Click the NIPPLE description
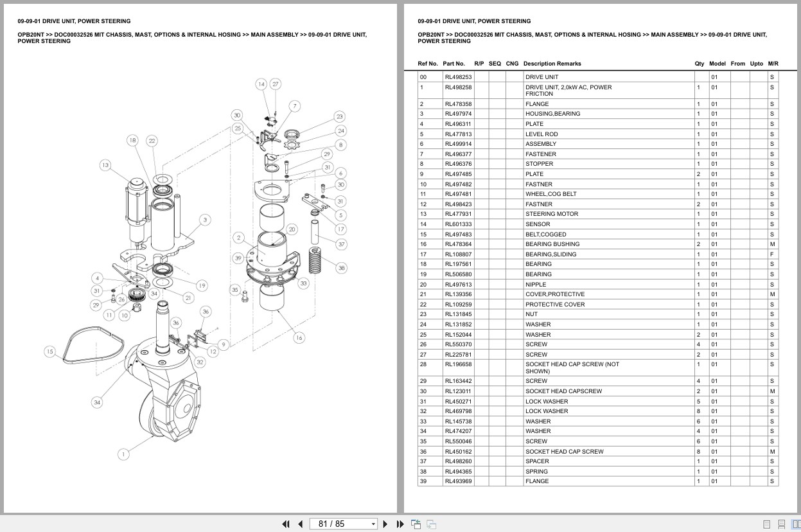This screenshot has height=532, width=801. 536,285
